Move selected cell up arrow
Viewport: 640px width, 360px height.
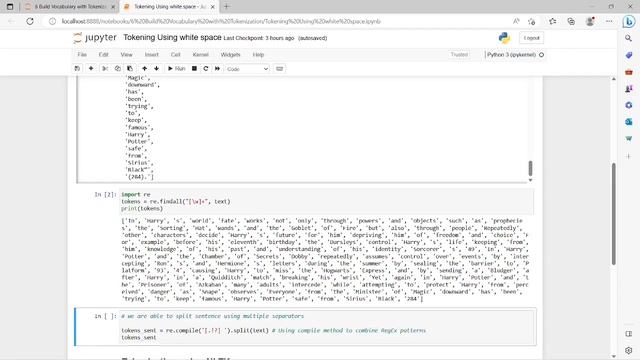[144, 69]
